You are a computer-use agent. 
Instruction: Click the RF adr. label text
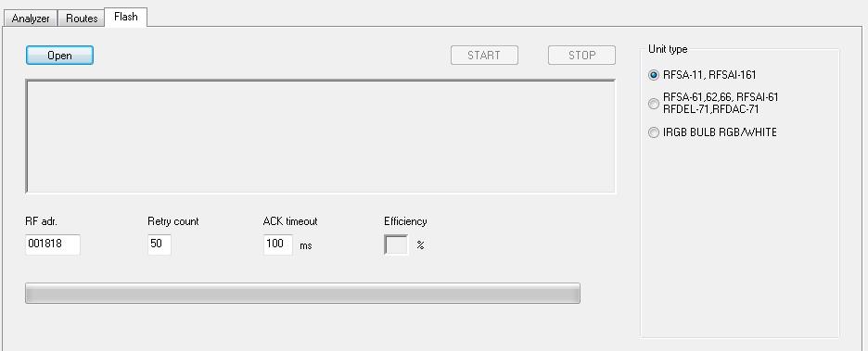coord(42,221)
